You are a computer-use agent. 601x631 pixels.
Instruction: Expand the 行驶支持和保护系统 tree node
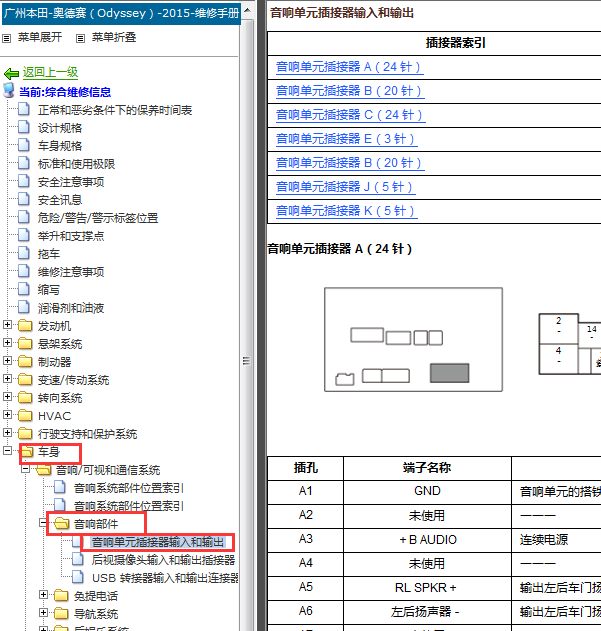click(7, 432)
